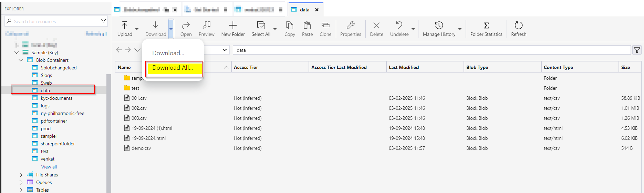
Task: Expand the Tables tree node
Action: click(x=21, y=190)
